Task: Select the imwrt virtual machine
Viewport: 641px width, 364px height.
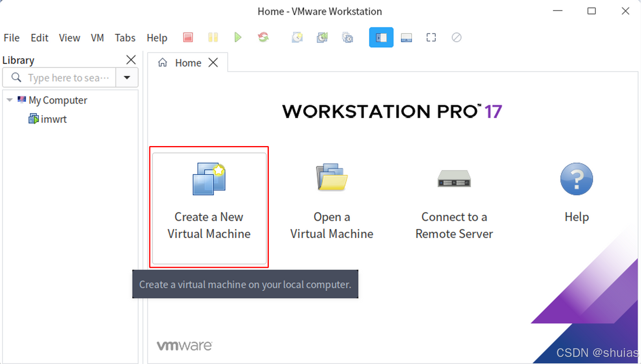Action: [54, 119]
